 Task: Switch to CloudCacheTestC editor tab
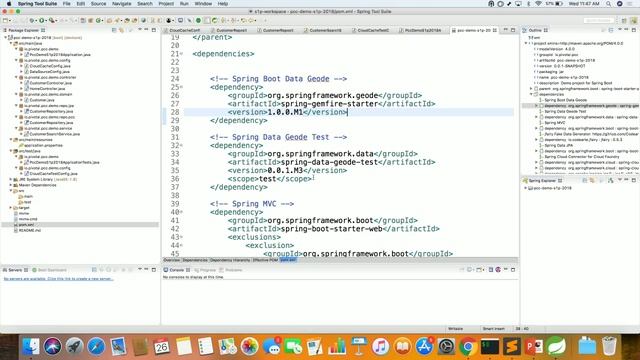point(373,30)
